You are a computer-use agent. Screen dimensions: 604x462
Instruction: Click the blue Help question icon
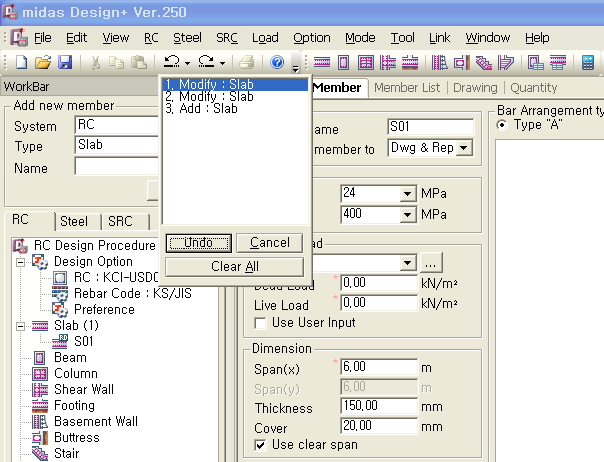click(x=277, y=62)
